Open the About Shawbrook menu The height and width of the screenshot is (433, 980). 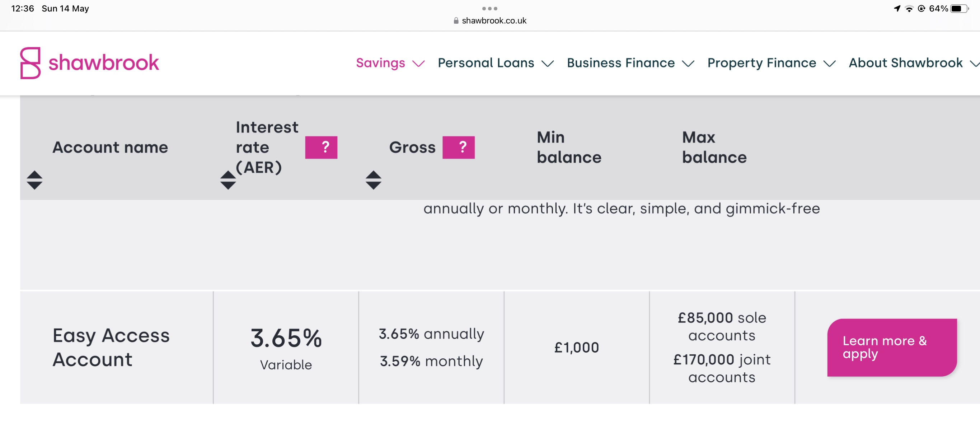[x=905, y=63]
